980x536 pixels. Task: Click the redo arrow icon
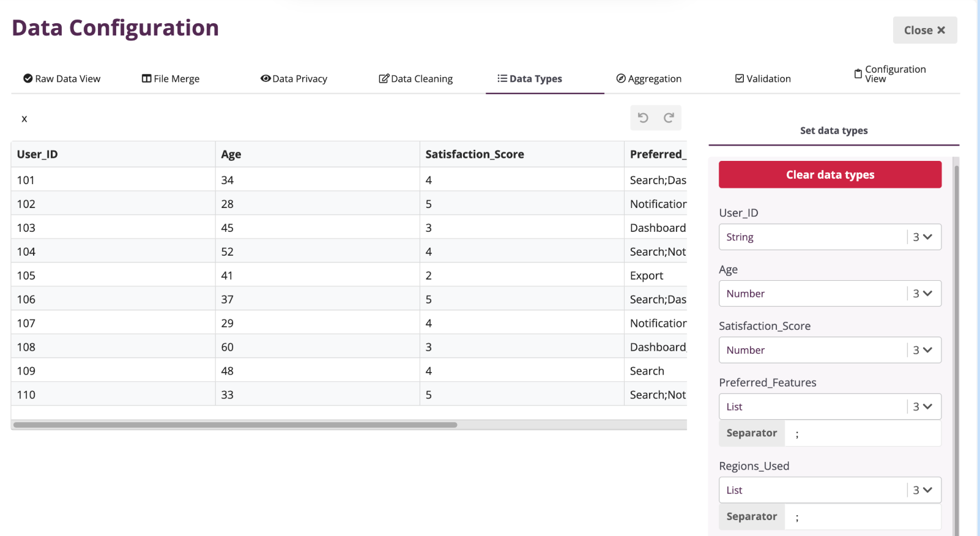coord(669,117)
